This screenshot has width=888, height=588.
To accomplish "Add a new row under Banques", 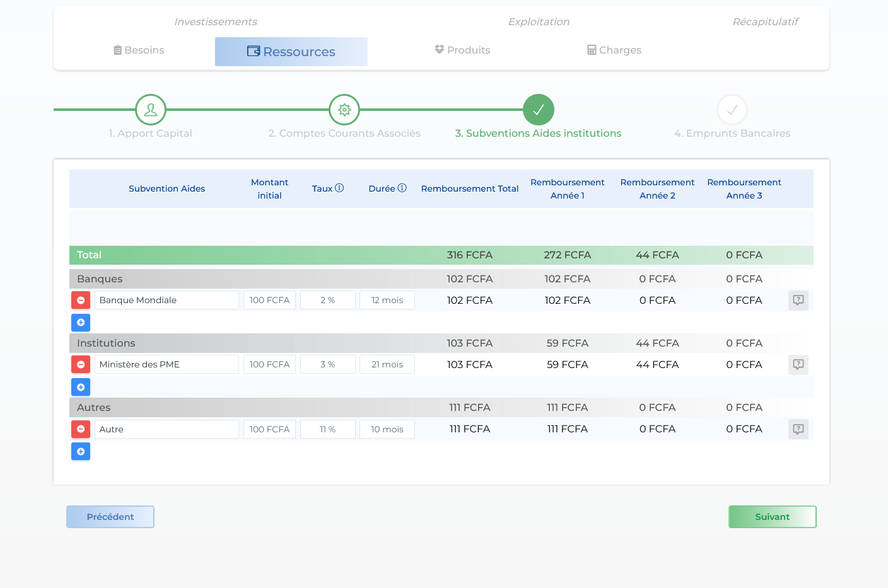I will 81,323.
